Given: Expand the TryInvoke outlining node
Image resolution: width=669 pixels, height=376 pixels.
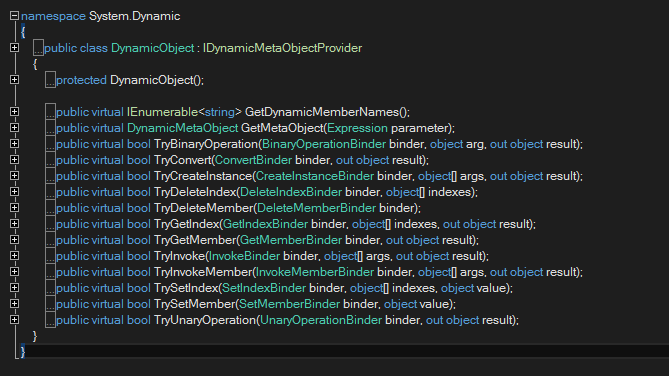Looking at the screenshot, I should pyautogui.click(x=15, y=256).
